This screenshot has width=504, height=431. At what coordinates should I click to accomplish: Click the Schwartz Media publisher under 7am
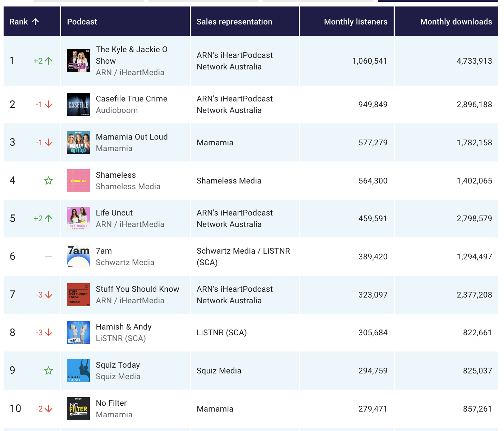click(125, 262)
